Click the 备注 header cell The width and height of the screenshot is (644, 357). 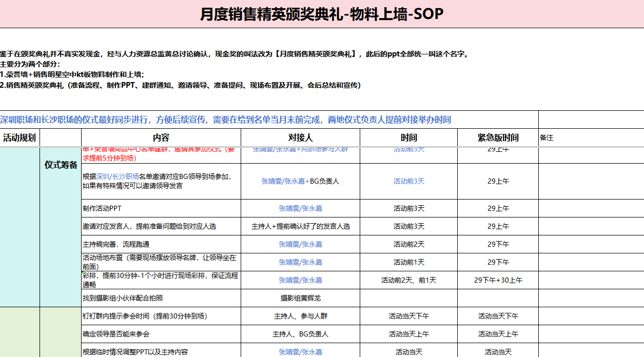coord(590,137)
